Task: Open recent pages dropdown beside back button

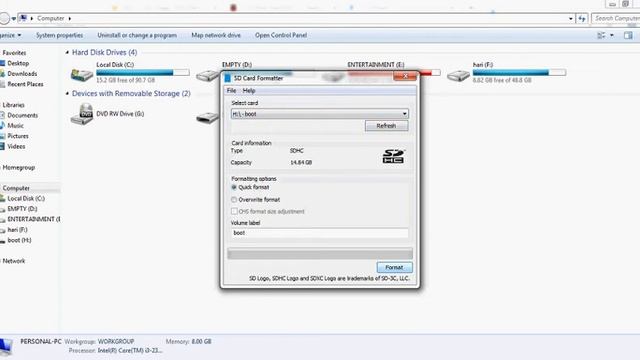Action: (x=13, y=18)
